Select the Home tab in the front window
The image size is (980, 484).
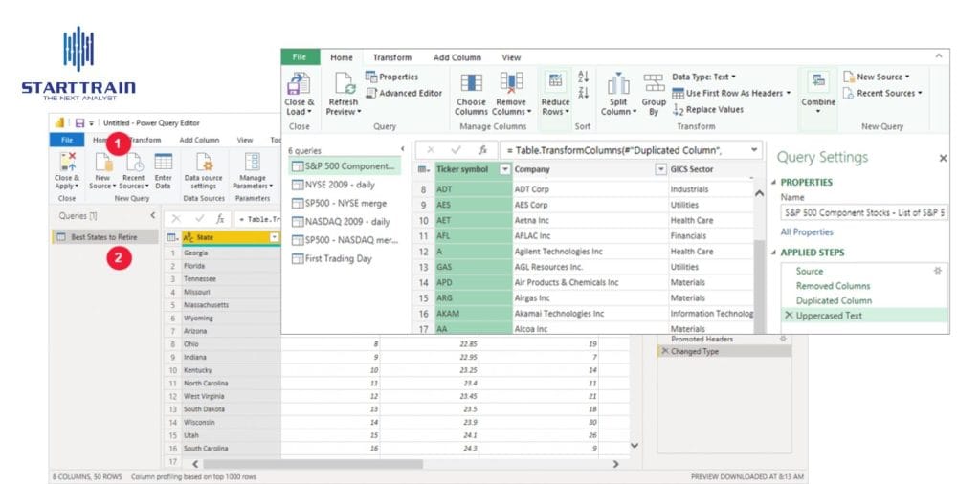tap(342, 57)
